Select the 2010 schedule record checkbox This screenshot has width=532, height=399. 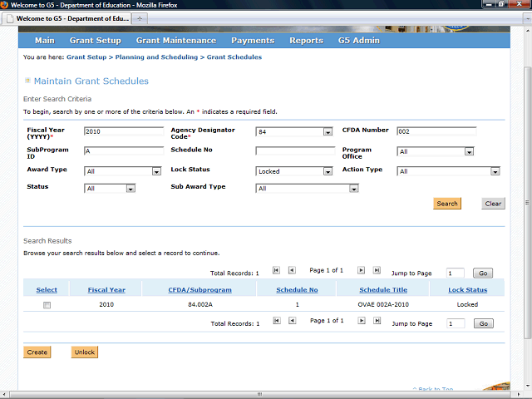[x=47, y=305]
